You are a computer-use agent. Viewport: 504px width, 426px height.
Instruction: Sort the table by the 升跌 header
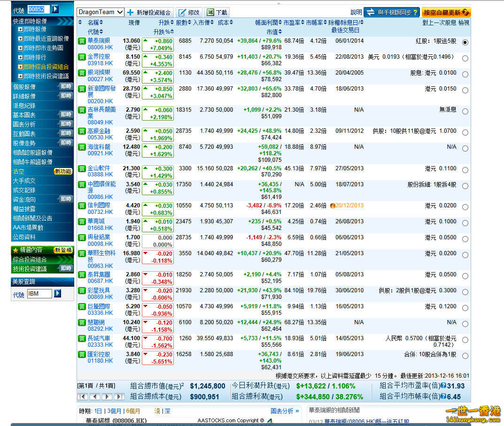tap(166, 23)
